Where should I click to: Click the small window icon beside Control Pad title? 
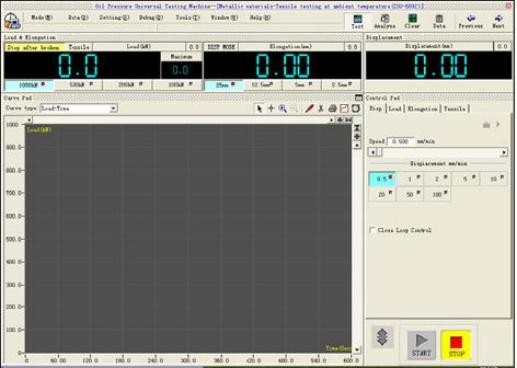(x=358, y=98)
